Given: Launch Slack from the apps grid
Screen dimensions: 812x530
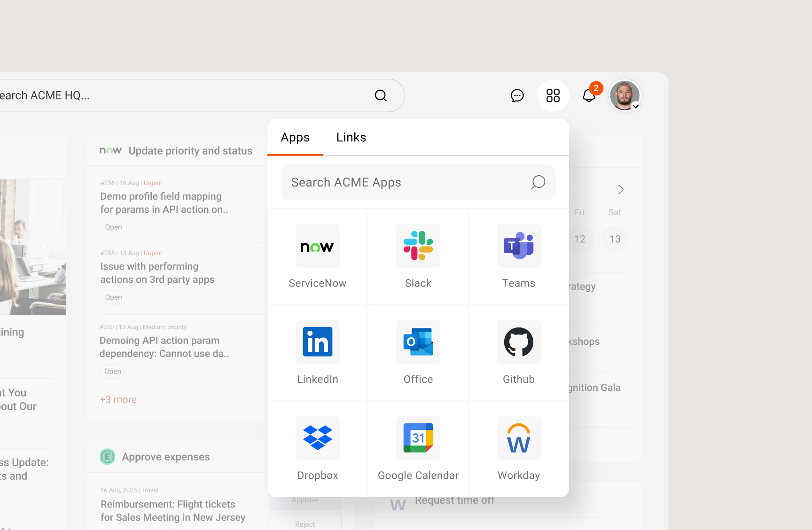Looking at the screenshot, I should pyautogui.click(x=418, y=257).
